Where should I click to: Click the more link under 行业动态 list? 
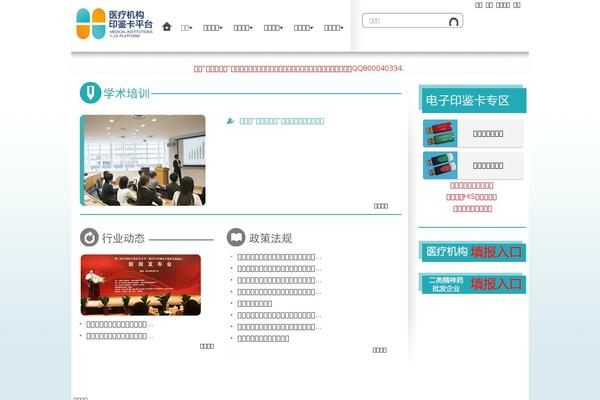point(207,346)
